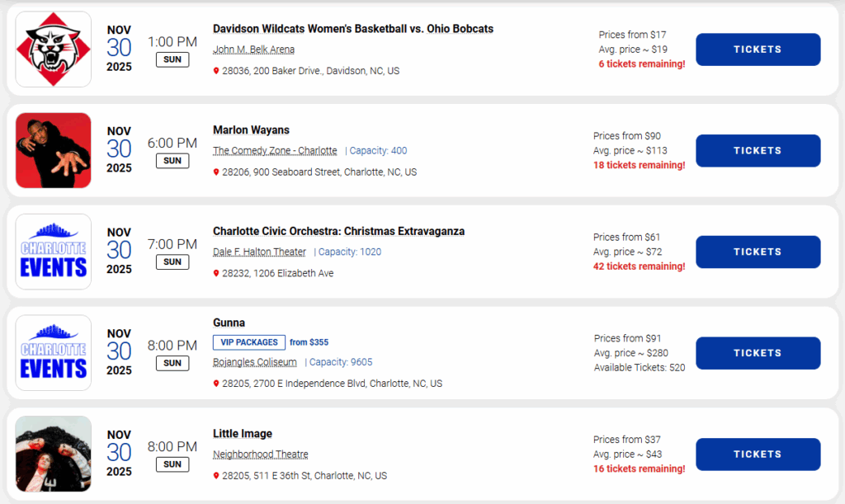Click location pin beside 900 Seaboard Street
This screenshot has height=504, width=845.
coord(216,172)
